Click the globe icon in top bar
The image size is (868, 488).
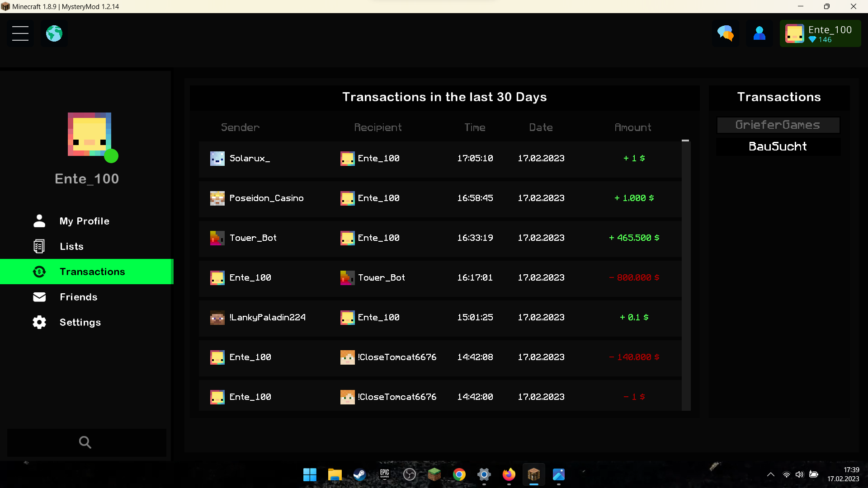pos(54,33)
